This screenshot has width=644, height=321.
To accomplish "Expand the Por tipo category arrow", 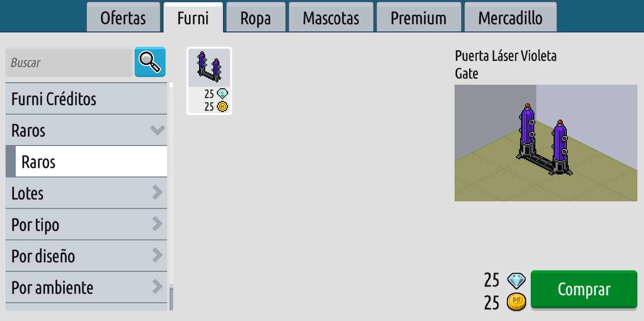I will click(157, 224).
